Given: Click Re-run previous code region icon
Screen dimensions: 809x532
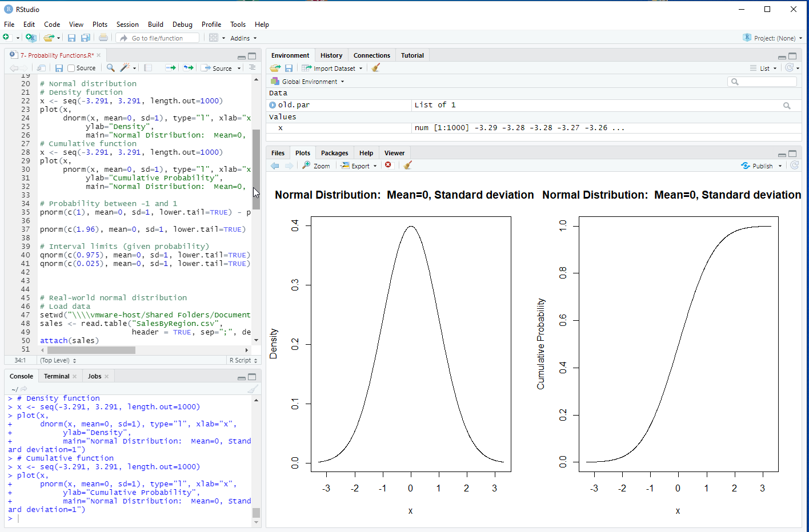Looking at the screenshot, I should tap(189, 68).
